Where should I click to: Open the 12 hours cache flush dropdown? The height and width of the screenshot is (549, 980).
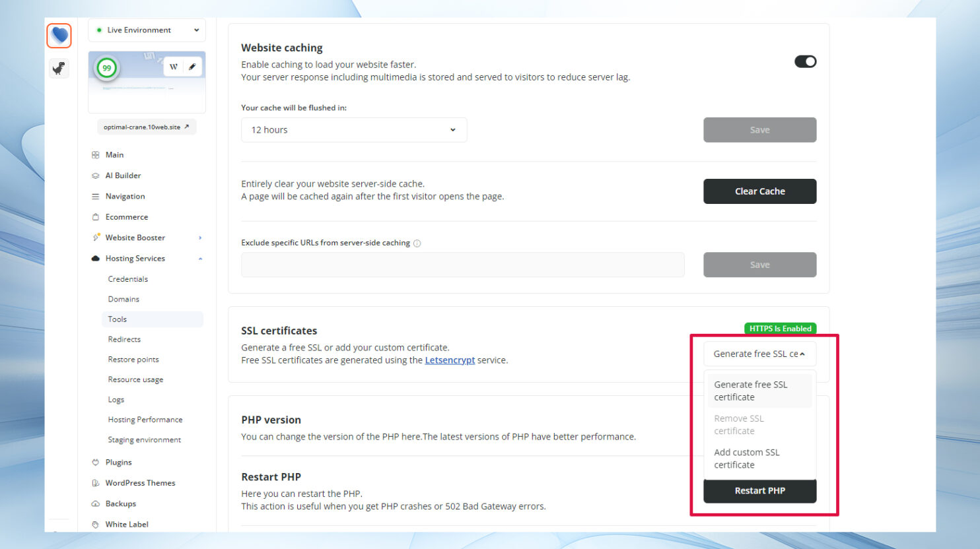pyautogui.click(x=353, y=129)
